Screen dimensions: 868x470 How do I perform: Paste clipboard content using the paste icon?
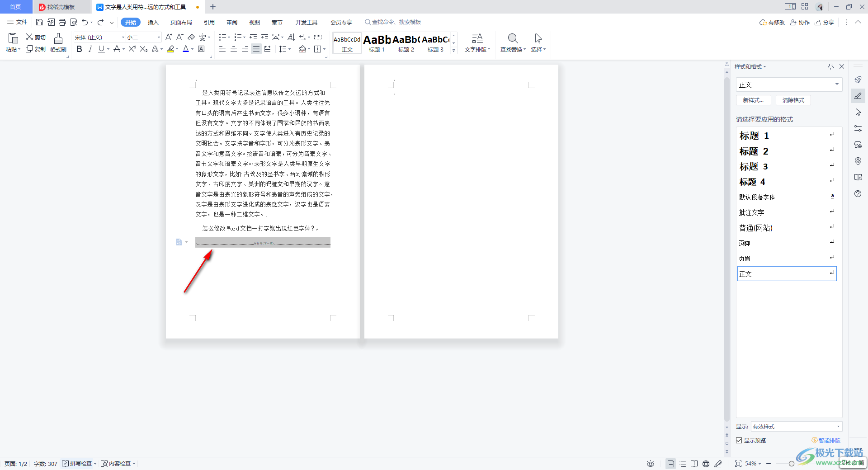click(x=13, y=38)
